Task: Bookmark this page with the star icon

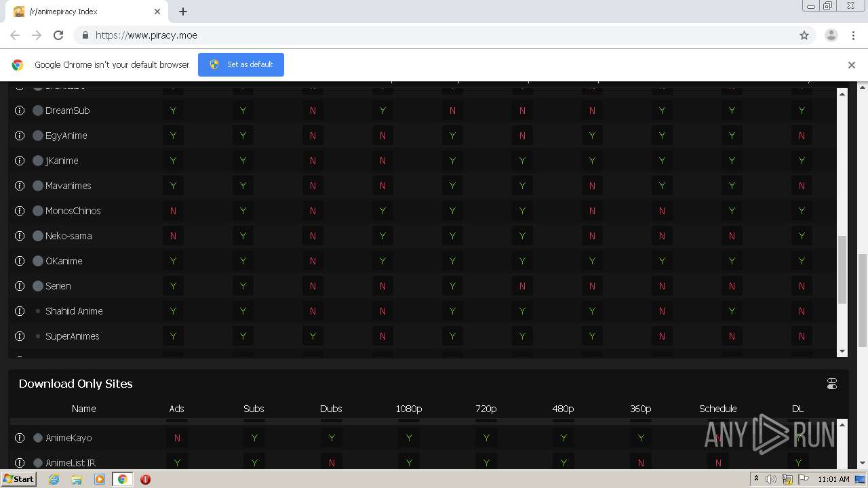Action: pos(804,35)
